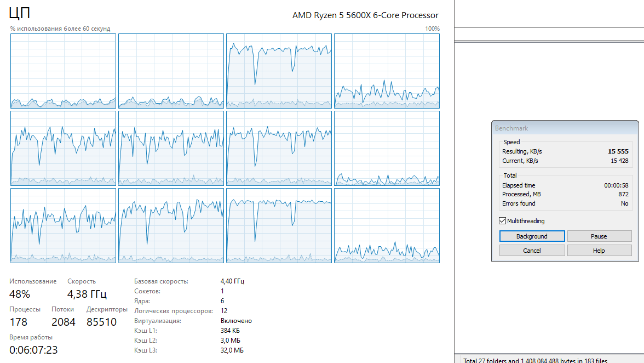
Task: Click the highly loaded third graph in top row
Action: (x=279, y=71)
